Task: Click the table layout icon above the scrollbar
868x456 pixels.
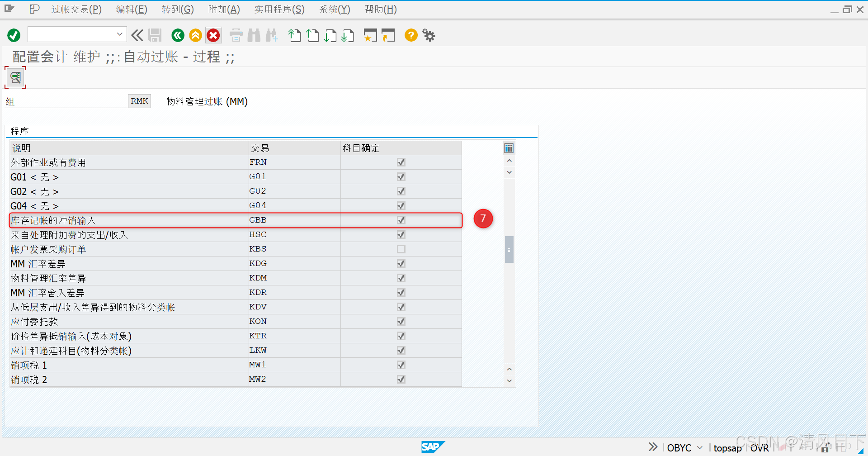Action: point(509,148)
